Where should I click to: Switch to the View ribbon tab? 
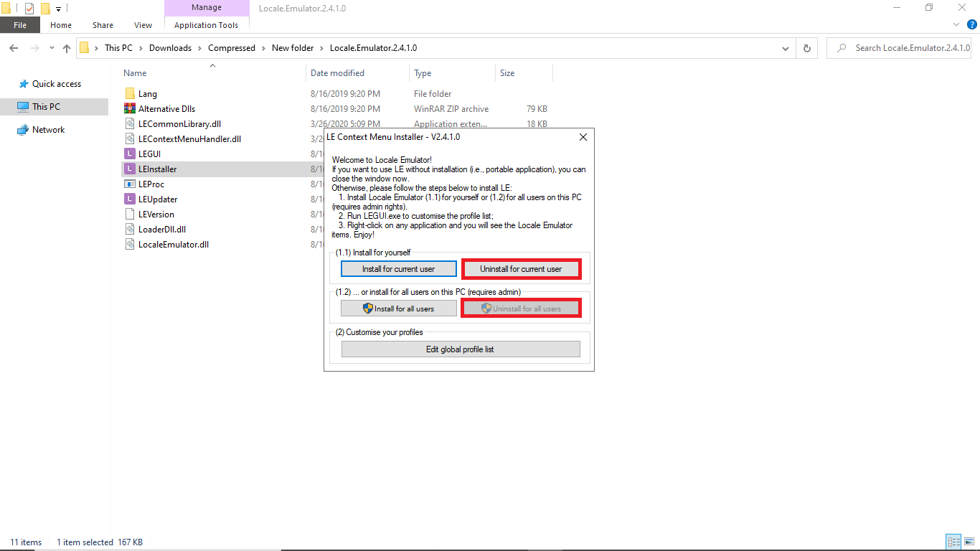click(x=143, y=25)
